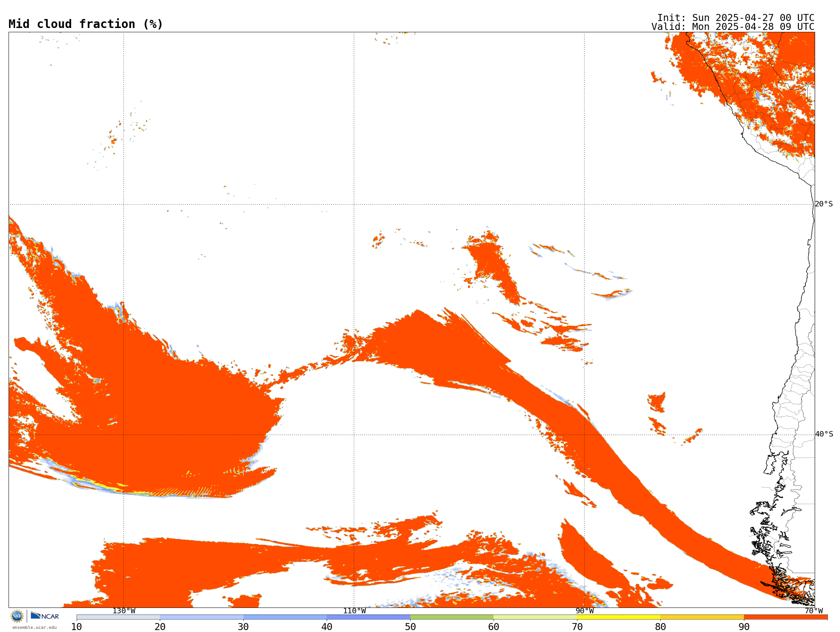
Task: Click the colorbar label '10'
Action: click(x=77, y=627)
